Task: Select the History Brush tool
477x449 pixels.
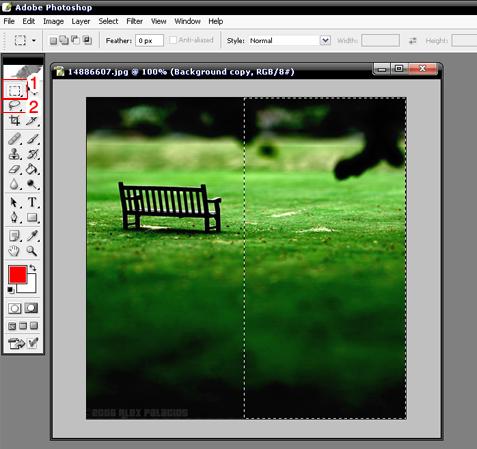Action: coord(32,154)
